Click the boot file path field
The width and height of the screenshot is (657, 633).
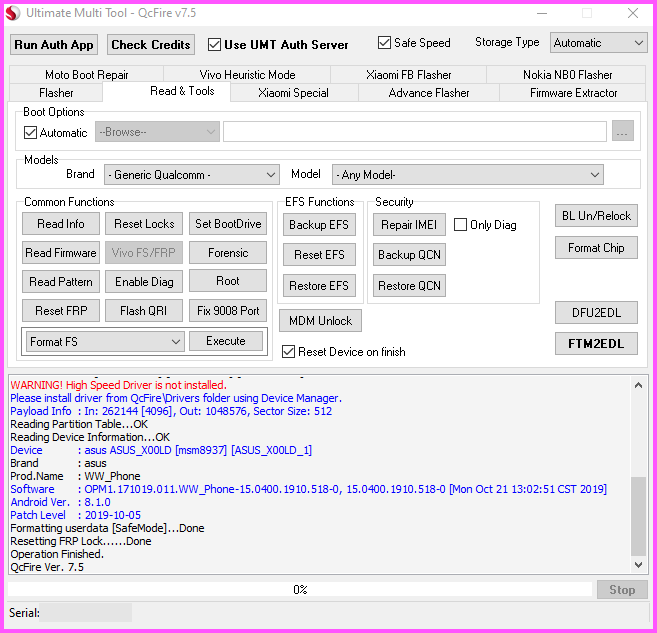coord(415,132)
